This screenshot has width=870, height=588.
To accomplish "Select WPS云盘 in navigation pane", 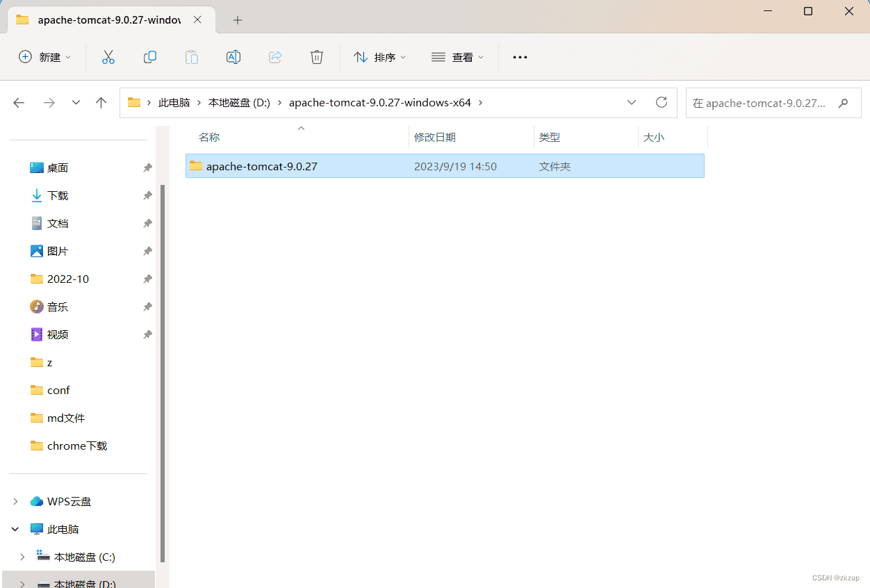I will tap(69, 501).
